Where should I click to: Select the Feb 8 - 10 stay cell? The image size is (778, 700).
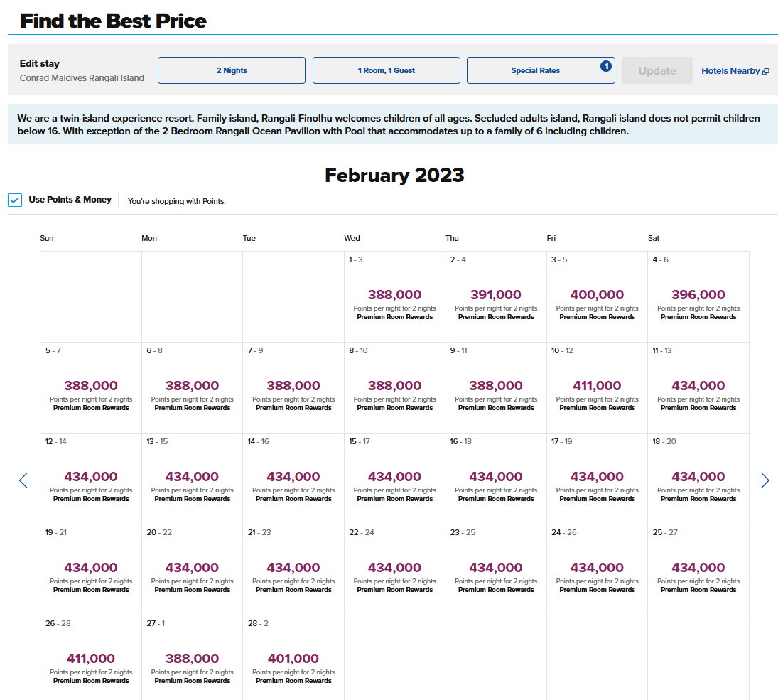(x=395, y=388)
